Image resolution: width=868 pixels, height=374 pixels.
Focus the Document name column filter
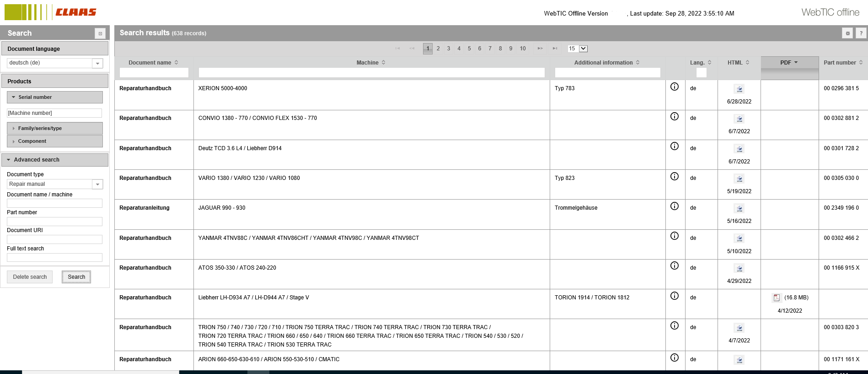[x=154, y=72]
